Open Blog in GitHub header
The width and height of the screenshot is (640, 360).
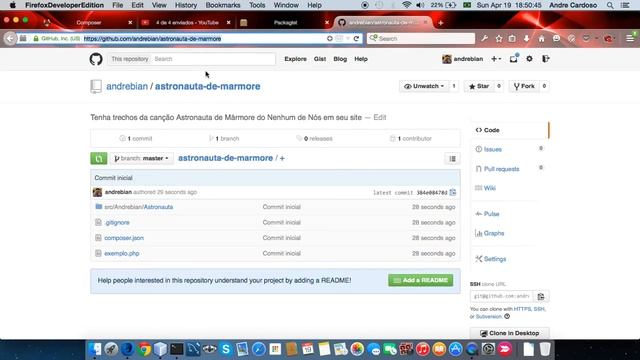pos(340,59)
